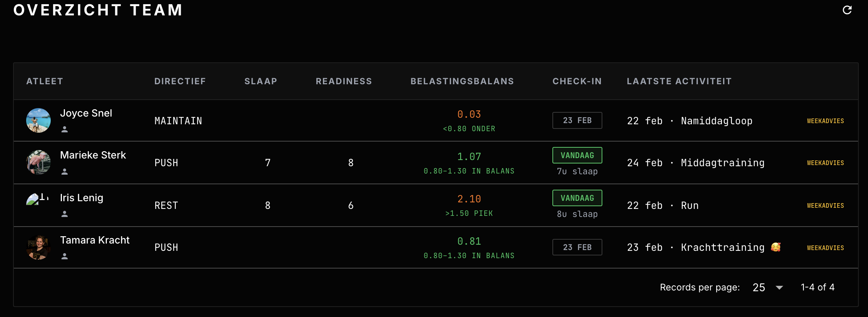Click the Atleet column header
The image size is (868, 317).
45,81
